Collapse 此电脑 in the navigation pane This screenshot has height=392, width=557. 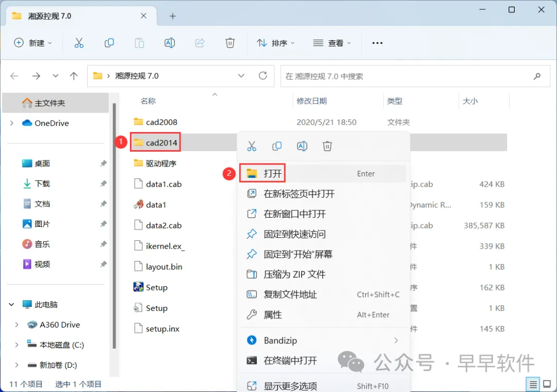[12, 304]
